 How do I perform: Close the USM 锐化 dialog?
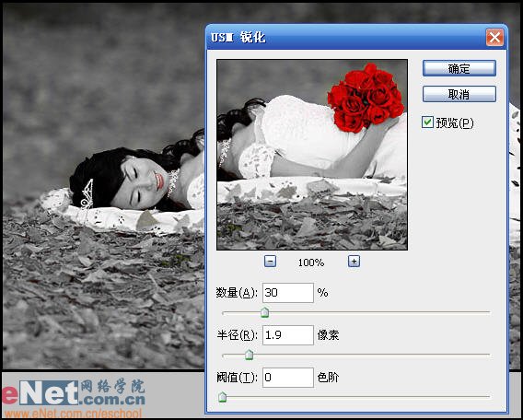[494, 38]
